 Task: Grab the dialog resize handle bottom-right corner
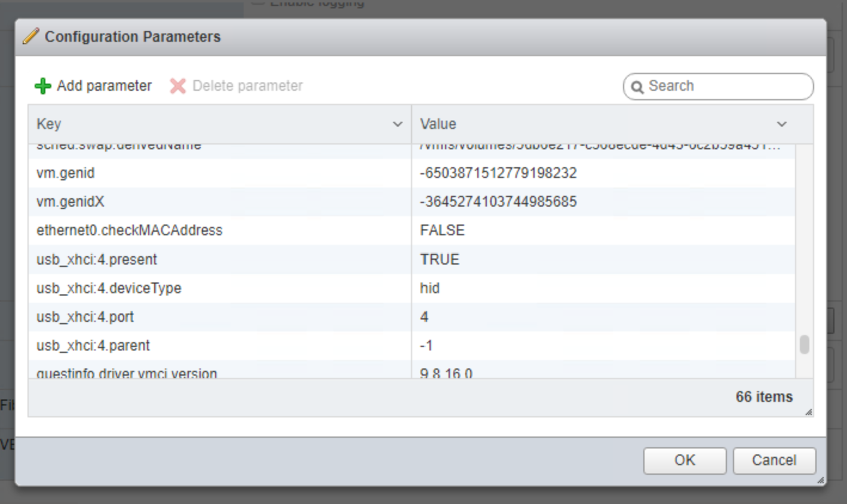(x=821, y=480)
